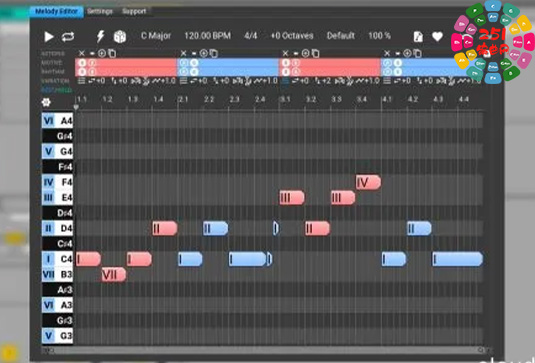The height and width of the screenshot is (363, 535).
Task: Open the Default preset selector
Action: point(341,36)
